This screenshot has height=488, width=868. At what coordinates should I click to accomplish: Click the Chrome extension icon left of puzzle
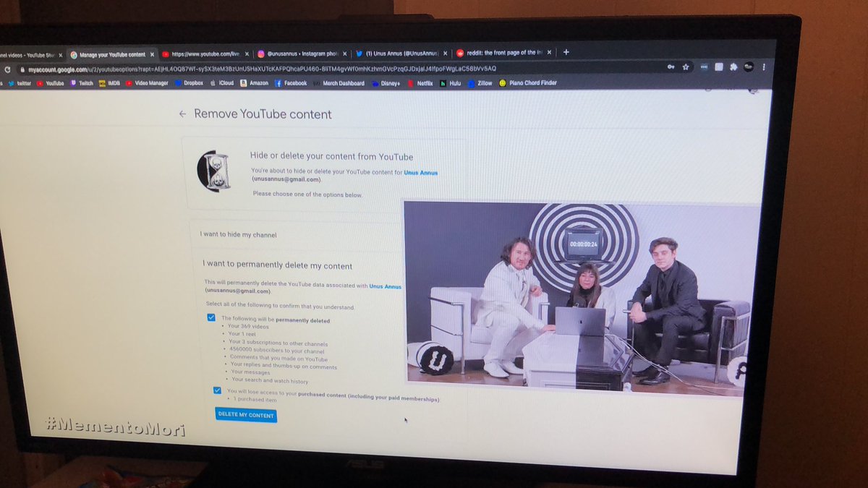click(718, 67)
